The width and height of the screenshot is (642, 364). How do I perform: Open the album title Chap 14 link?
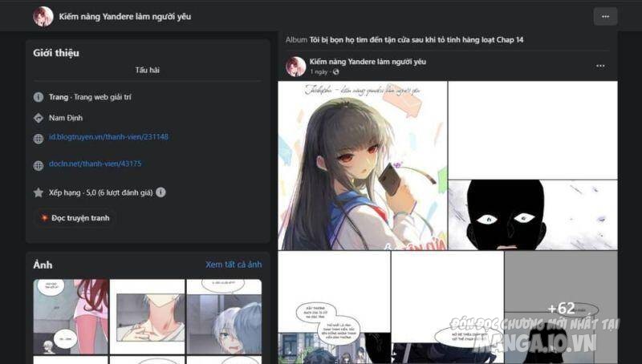coord(416,39)
